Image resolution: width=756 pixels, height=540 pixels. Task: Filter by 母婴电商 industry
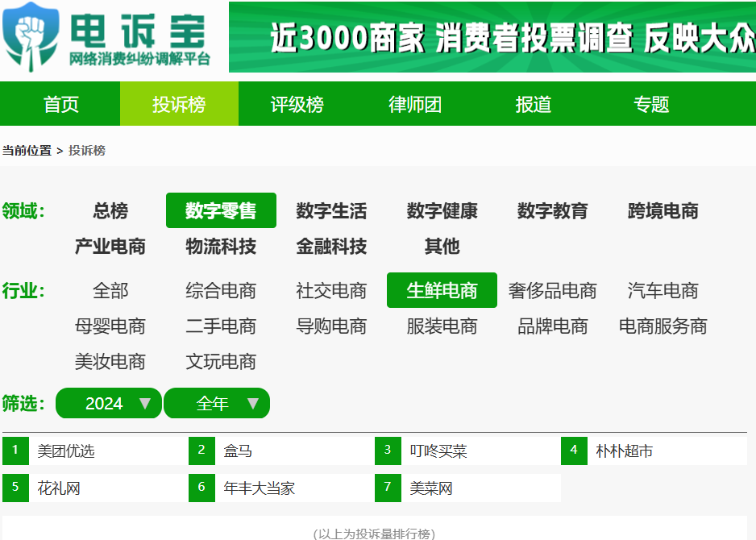pos(110,326)
